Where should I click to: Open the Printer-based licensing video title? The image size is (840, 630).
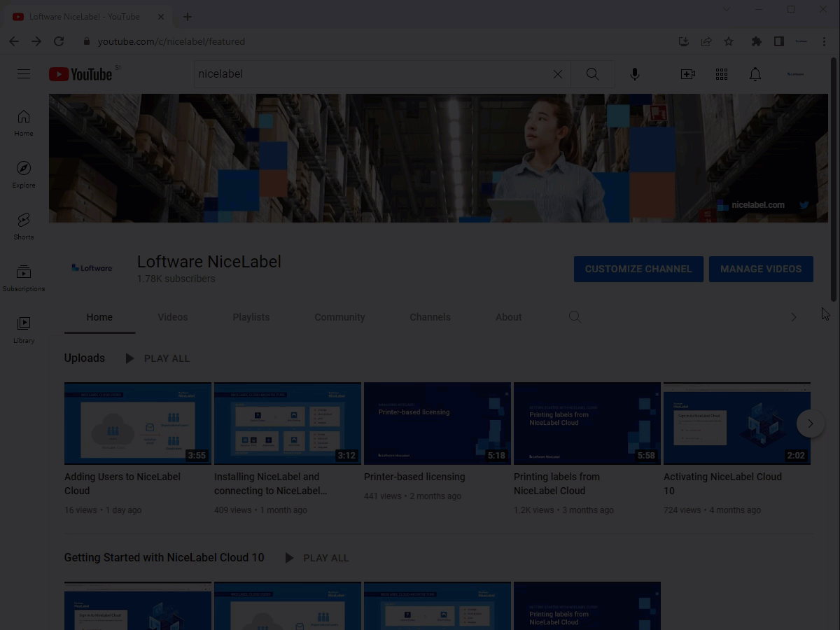click(x=414, y=477)
